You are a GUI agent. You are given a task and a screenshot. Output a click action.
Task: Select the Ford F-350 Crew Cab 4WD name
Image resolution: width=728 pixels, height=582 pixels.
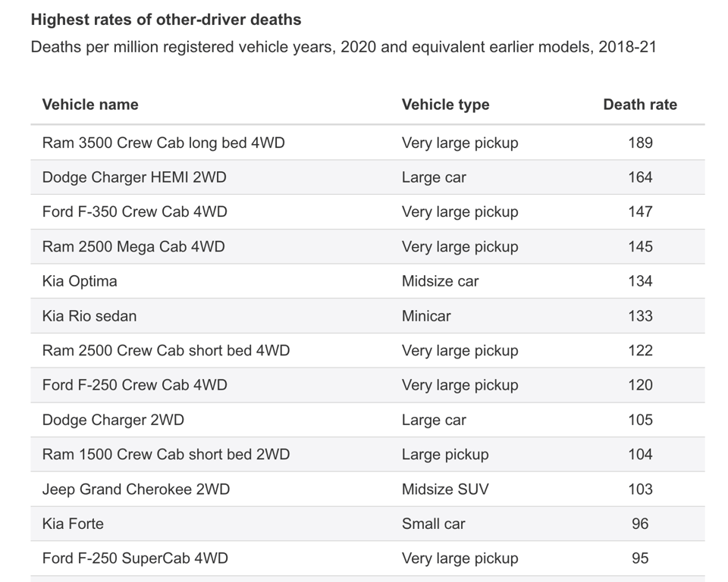point(134,211)
